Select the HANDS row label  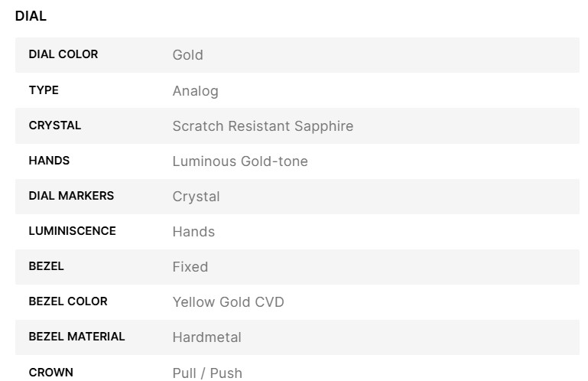click(x=49, y=161)
